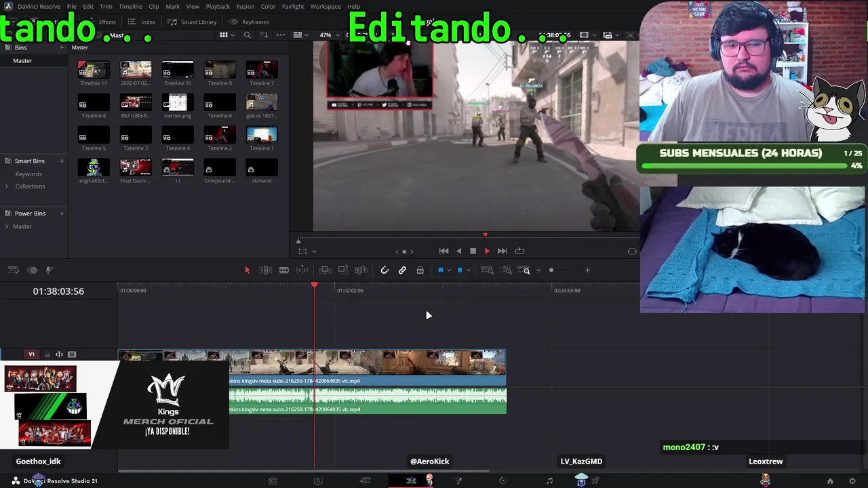Disable the V1 video track
Image resolution: width=868 pixels, height=488 pixels.
click(x=71, y=354)
